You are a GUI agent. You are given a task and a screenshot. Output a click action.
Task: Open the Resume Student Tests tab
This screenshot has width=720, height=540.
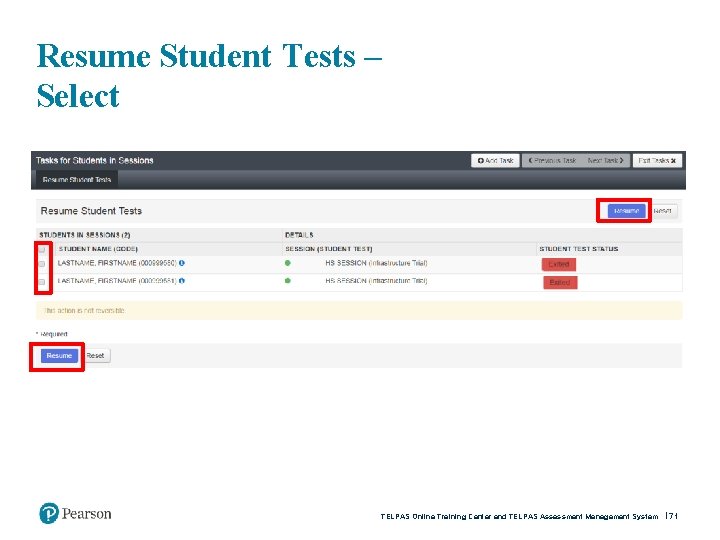pyautogui.click(x=77, y=180)
